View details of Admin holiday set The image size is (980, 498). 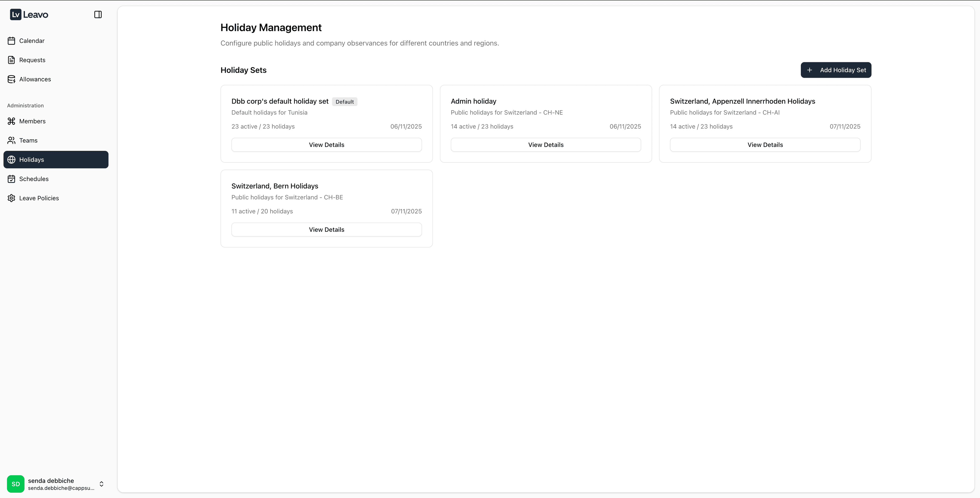coord(546,145)
